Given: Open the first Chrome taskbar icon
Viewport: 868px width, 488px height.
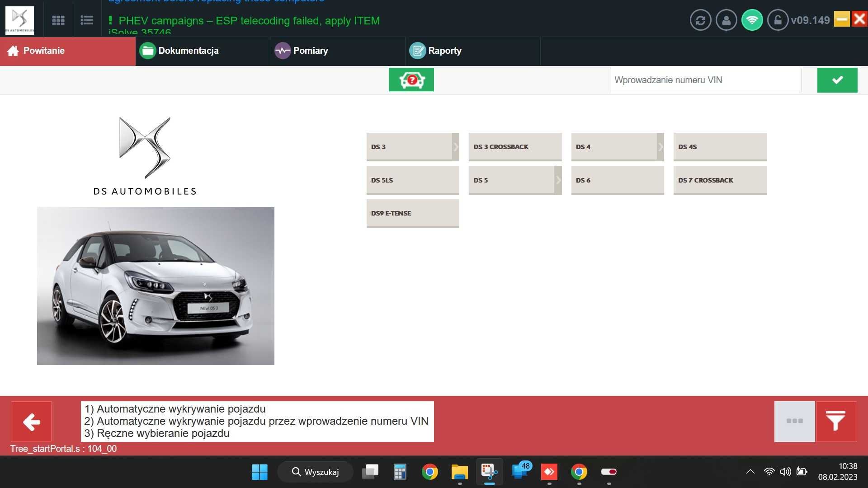Looking at the screenshot, I should [429, 472].
